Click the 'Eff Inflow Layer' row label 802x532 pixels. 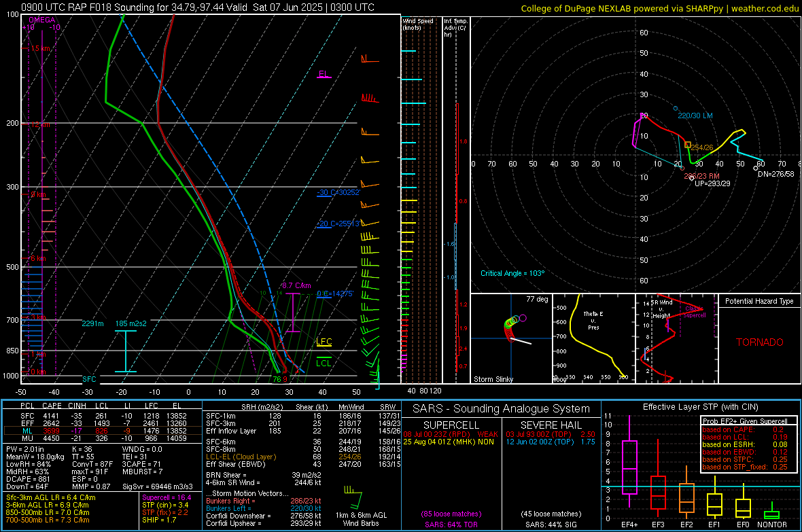pyautogui.click(x=231, y=431)
